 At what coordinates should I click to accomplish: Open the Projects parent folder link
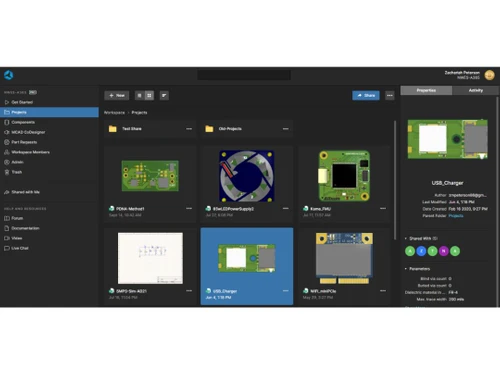456,216
